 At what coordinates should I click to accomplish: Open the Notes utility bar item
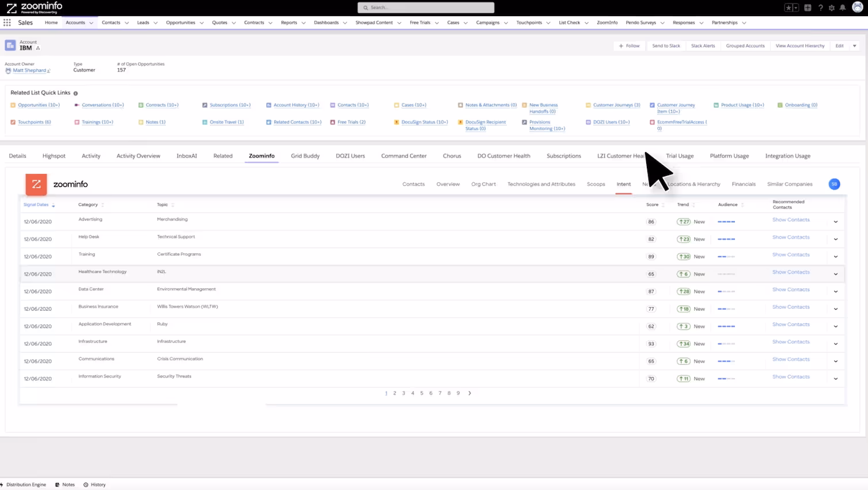(65, 484)
